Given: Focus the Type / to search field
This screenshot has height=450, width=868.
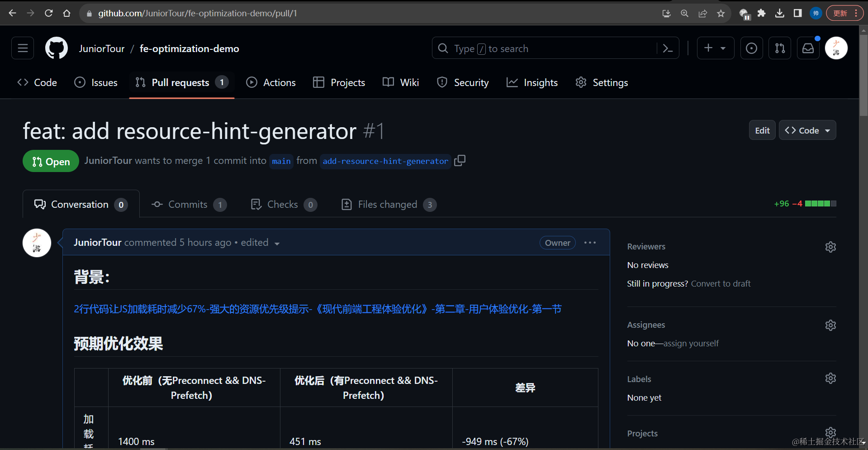Looking at the screenshot, I should pyautogui.click(x=547, y=48).
